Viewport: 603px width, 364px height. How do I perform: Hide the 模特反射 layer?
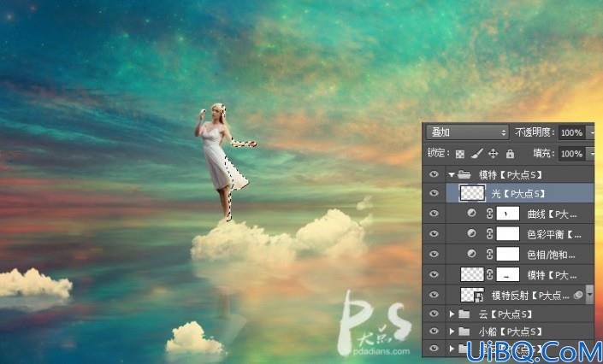click(x=434, y=295)
